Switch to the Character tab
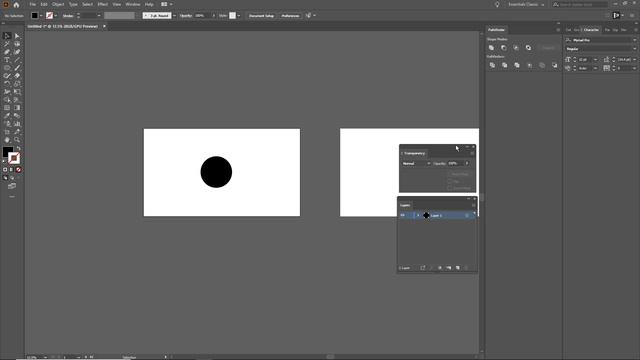The width and height of the screenshot is (640, 360). coord(591,30)
